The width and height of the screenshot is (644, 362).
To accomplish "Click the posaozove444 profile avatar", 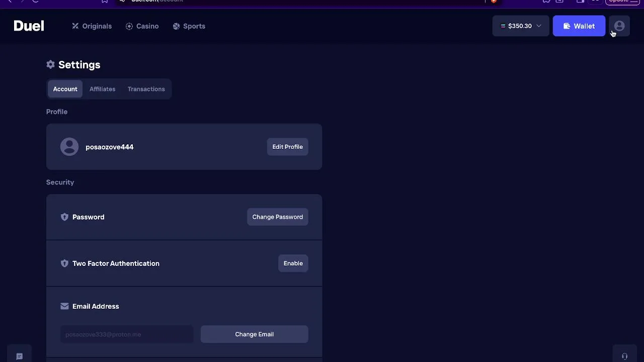I will pyautogui.click(x=69, y=147).
